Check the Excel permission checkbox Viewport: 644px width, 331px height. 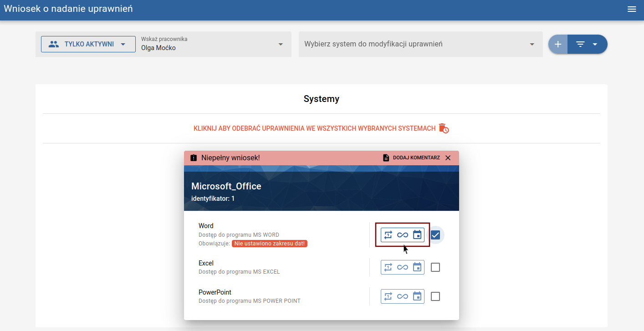click(x=435, y=267)
